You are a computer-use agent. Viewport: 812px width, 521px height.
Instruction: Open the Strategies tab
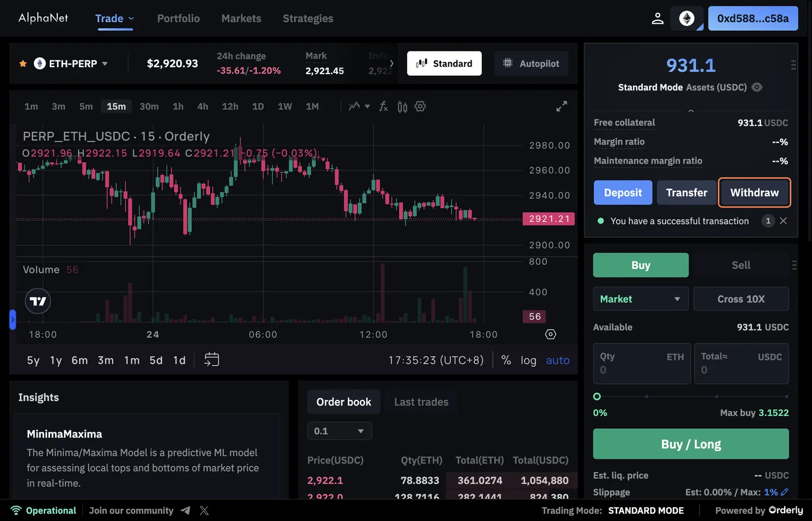click(x=308, y=19)
